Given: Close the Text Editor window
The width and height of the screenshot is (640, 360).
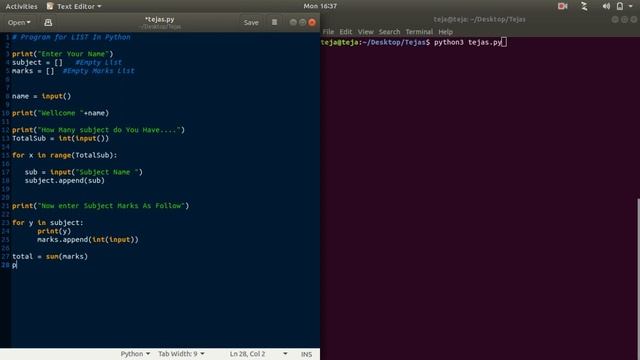Looking at the screenshot, I should (312, 22).
